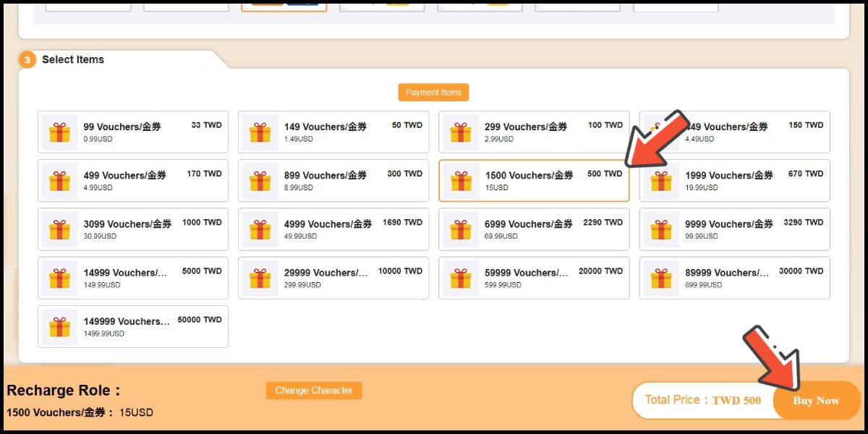Select the 150 TWD voucher package

(x=752, y=132)
